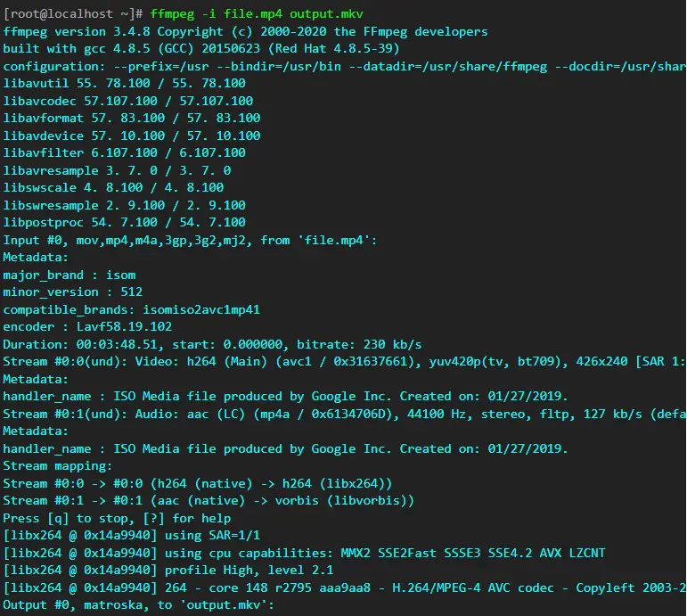Click the 'Input #0, mov,mp4,m4a' line
This screenshot has height=616, width=687.
(190, 240)
